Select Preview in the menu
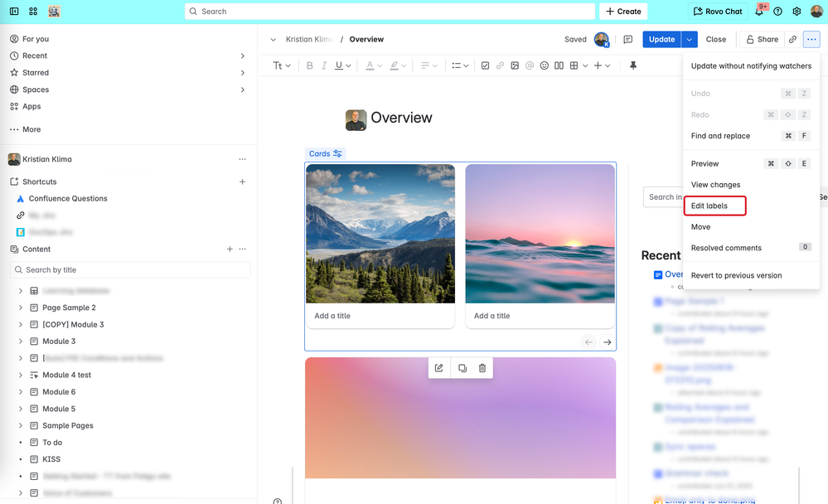Viewport: 828px width, 504px height. (751, 163)
